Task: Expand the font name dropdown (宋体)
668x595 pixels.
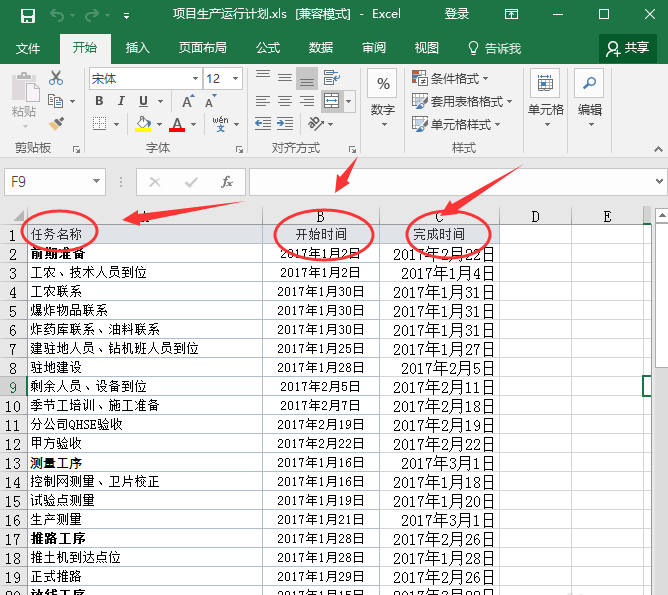Action: pos(194,78)
